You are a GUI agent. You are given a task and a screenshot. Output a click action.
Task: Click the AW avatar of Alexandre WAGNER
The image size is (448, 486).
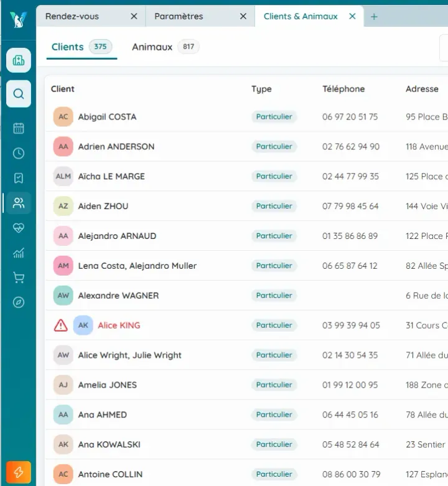click(63, 296)
